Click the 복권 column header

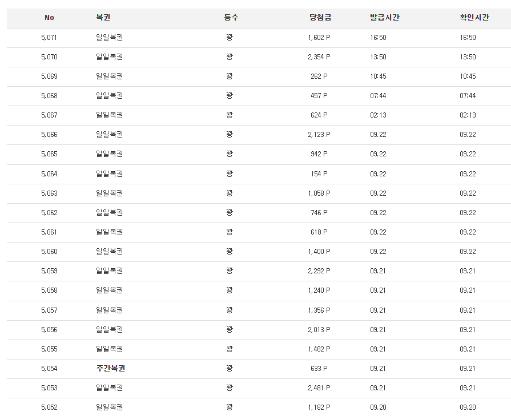tap(103, 17)
